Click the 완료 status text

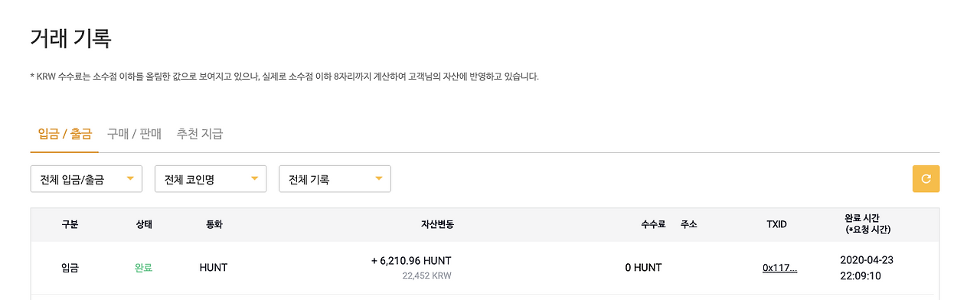click(143, 268)
